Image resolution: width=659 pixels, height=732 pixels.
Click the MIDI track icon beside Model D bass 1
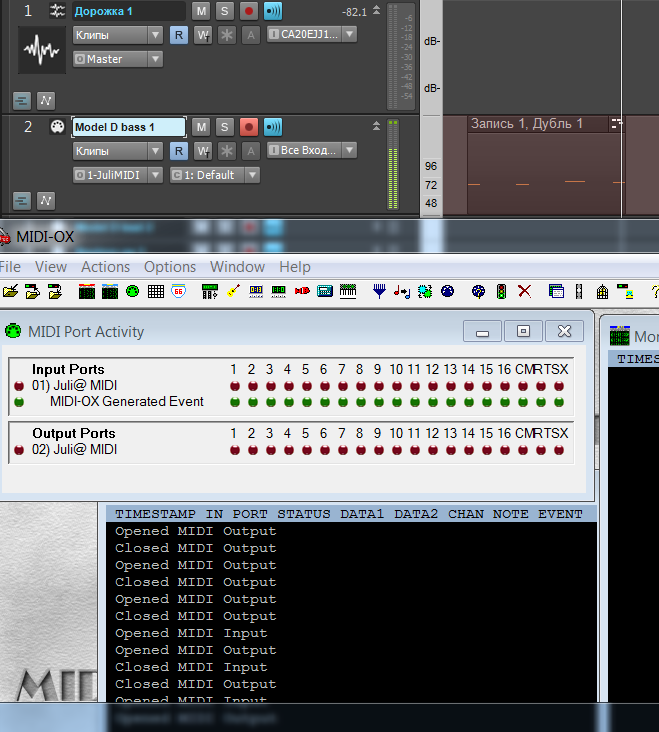tap(57, 127)
